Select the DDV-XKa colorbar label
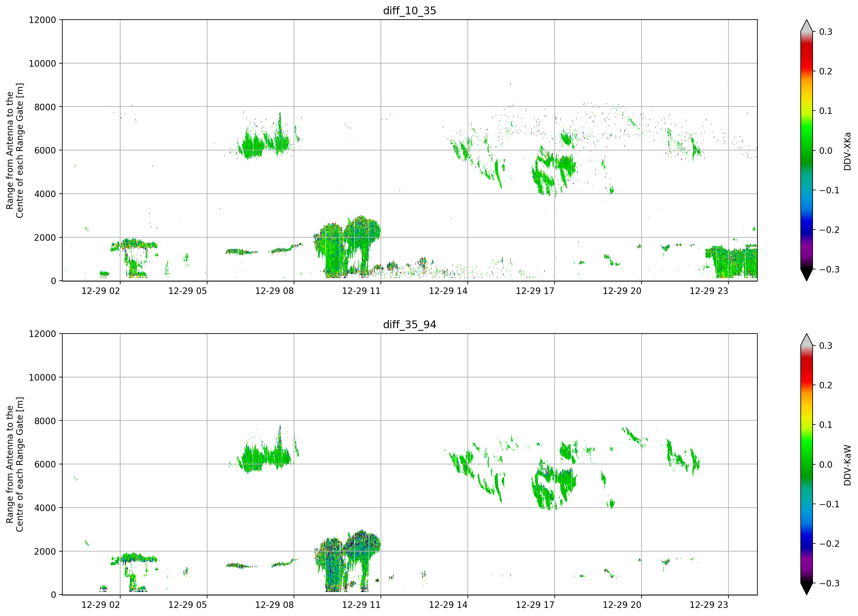 847,151
